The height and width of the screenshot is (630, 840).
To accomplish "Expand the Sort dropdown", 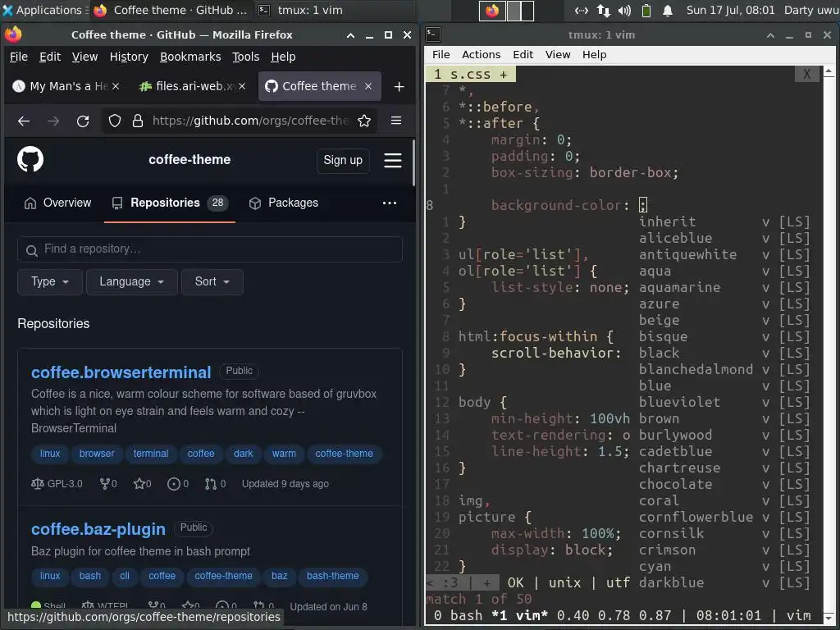I will tap(212, 282).
